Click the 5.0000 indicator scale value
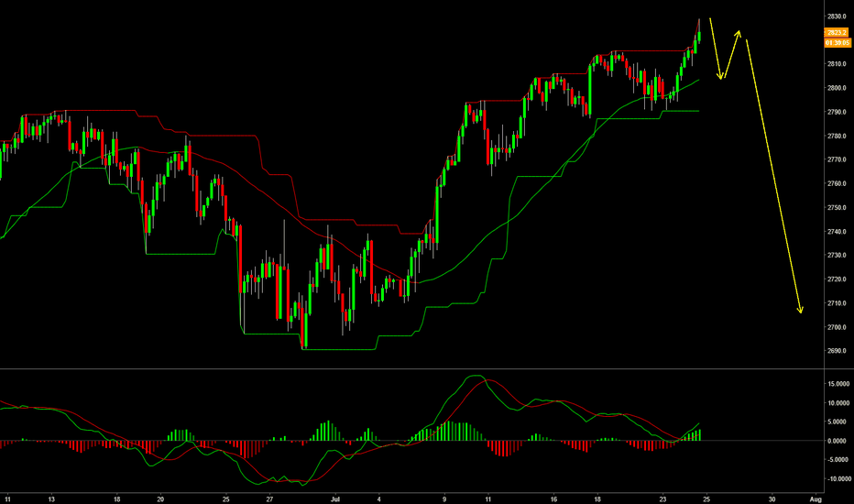The width and height of the screenshot is (854, 504). (x=838, y=422)
